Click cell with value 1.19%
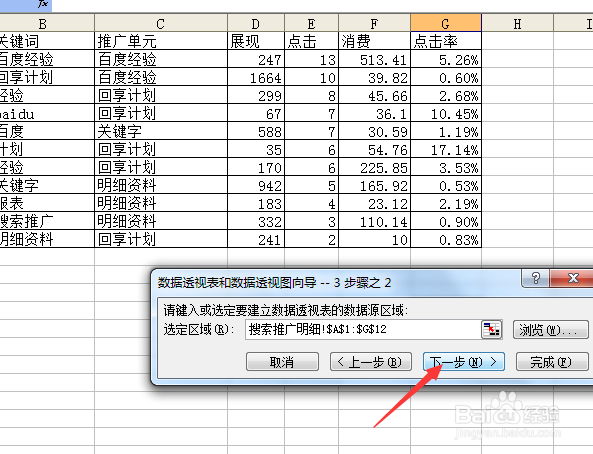This screenshot has width=593, height=454. [446, 131]
